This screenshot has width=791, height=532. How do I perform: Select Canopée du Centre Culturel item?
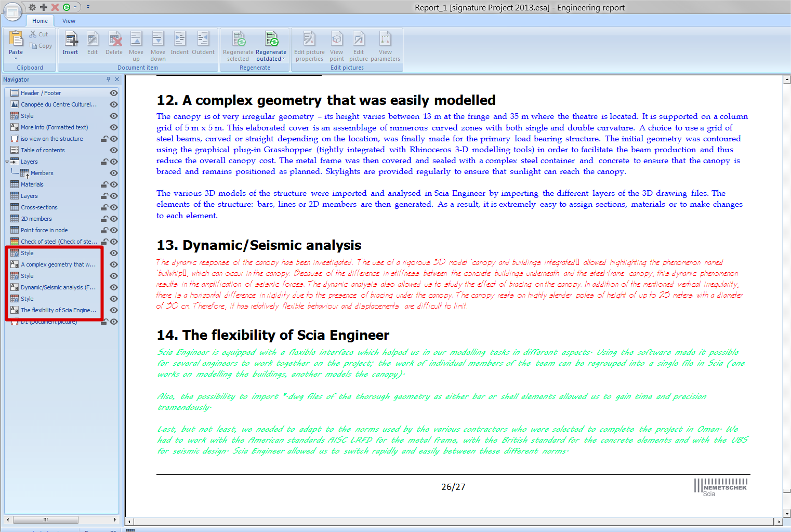58,104
